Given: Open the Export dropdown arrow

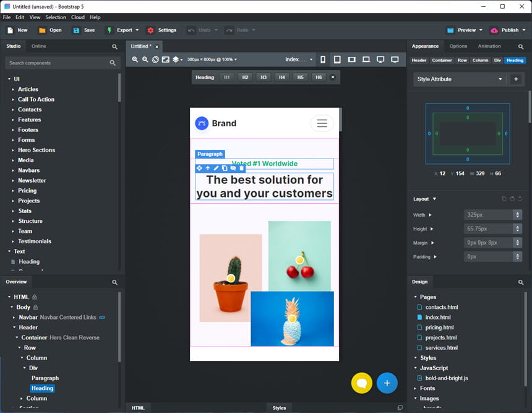Looking at the screenshot, I should tap(137, 30).
